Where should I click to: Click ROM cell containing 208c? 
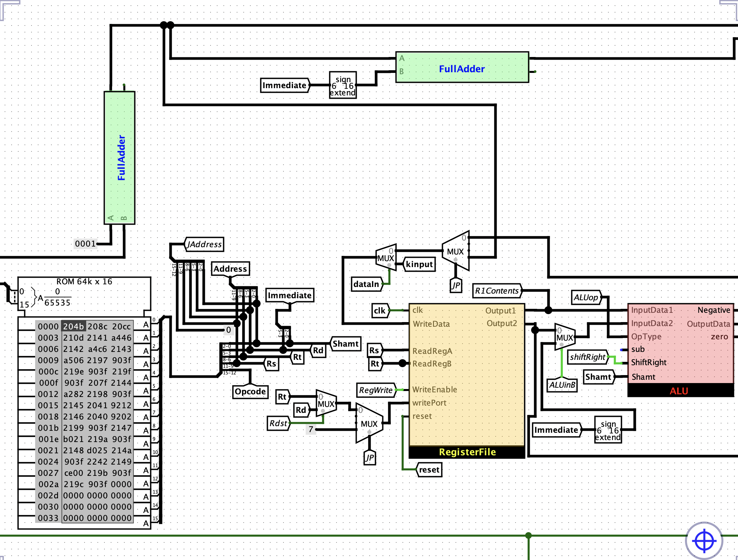pyautogui.click(x=97, y=326)
